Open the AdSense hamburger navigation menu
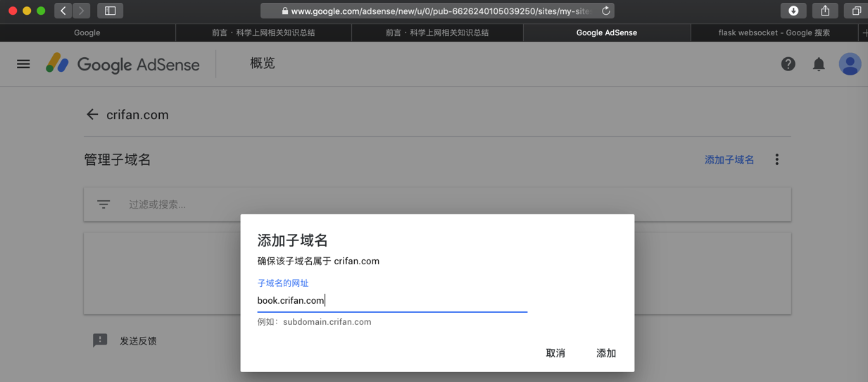Image resolution: width=868 pixels, height=382 pixels. point(23,64)
